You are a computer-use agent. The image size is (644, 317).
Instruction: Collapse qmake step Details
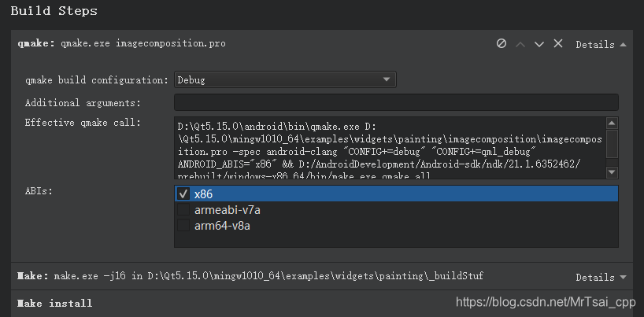click(x=601, y=45)
